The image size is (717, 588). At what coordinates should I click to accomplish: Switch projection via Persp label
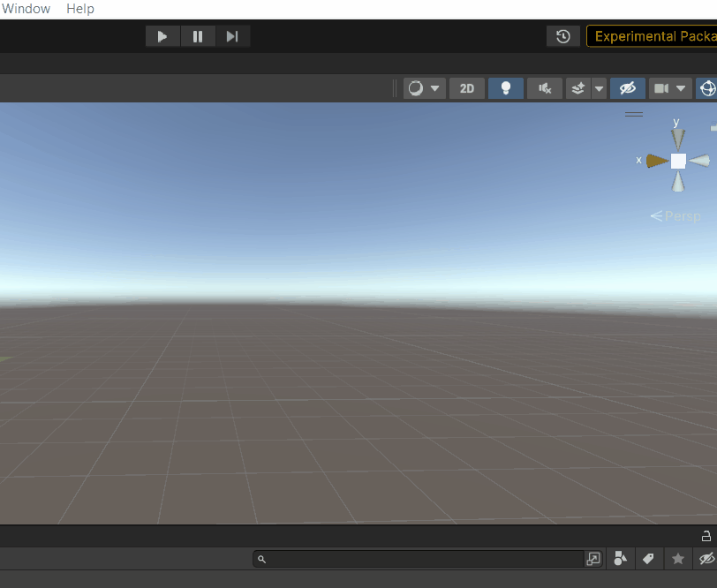[x=676, y=216]
